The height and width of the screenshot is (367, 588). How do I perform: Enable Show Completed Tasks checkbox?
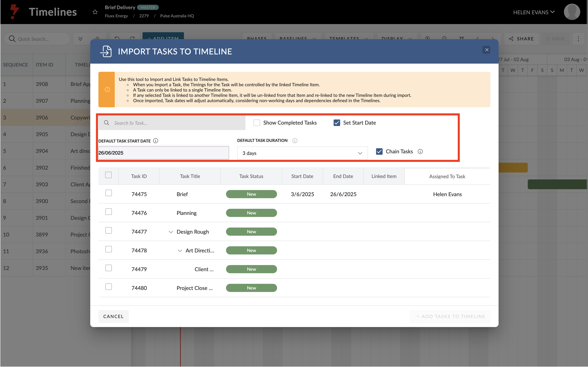pyautogui.click(x=257, y=123)
